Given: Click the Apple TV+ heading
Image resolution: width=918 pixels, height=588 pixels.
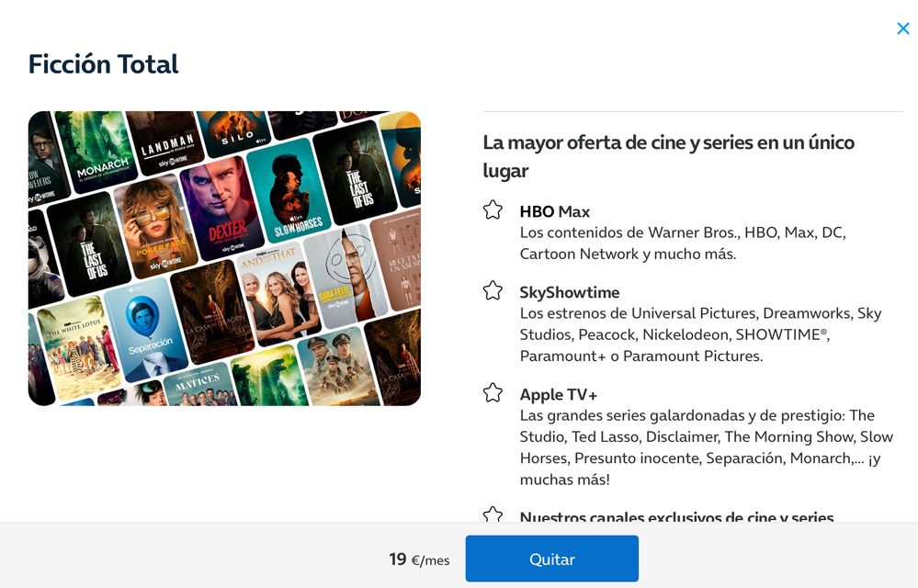Looking at the screenshot, I should click(x=559, y=394).
